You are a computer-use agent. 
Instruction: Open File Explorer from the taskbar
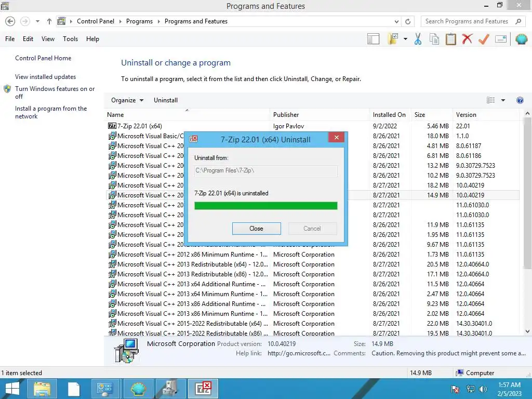42,389
